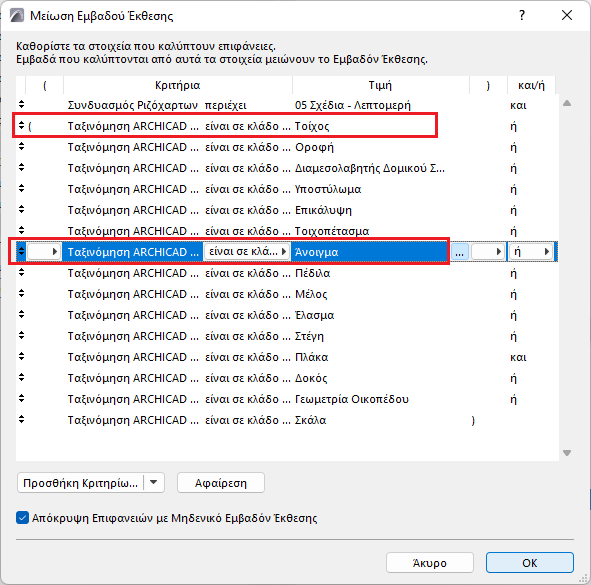Click the περιέχει operator cell
This screenshot has width=591, height=585.
225,105
